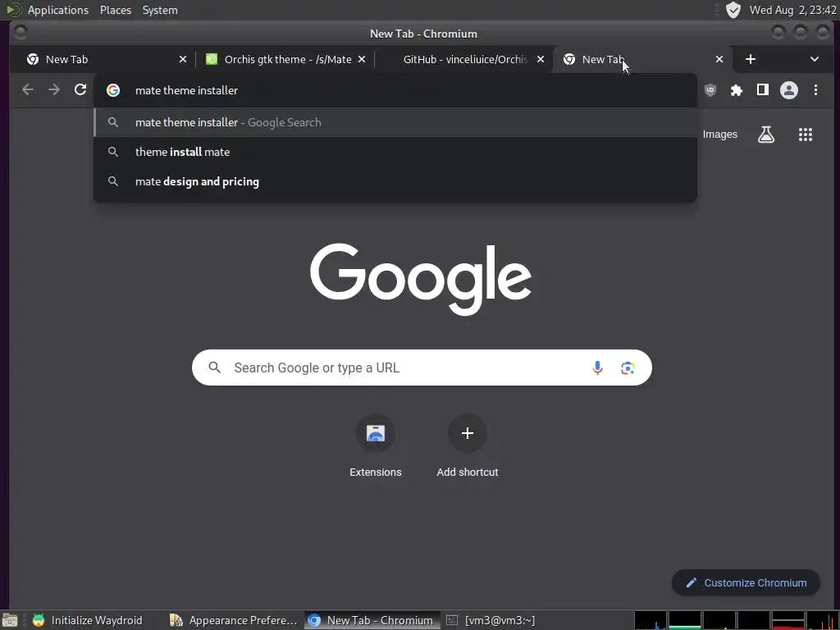Screen dimensions: 840x630
Task: Search by image with Google Lens icon
Action: [x=628, y=367]
